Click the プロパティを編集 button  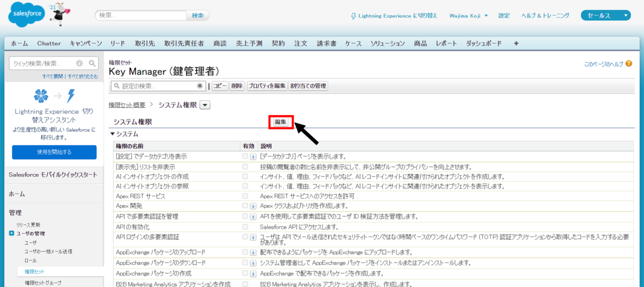pos(267,85)
